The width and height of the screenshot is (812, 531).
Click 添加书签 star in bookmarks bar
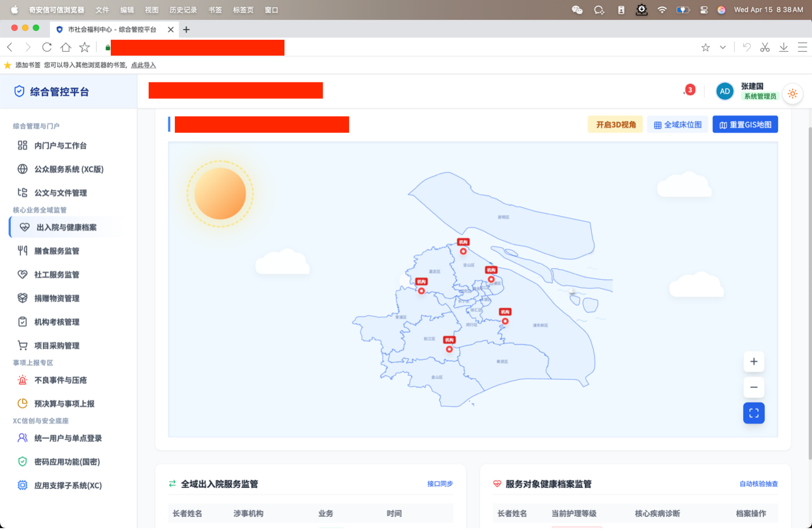8,65
